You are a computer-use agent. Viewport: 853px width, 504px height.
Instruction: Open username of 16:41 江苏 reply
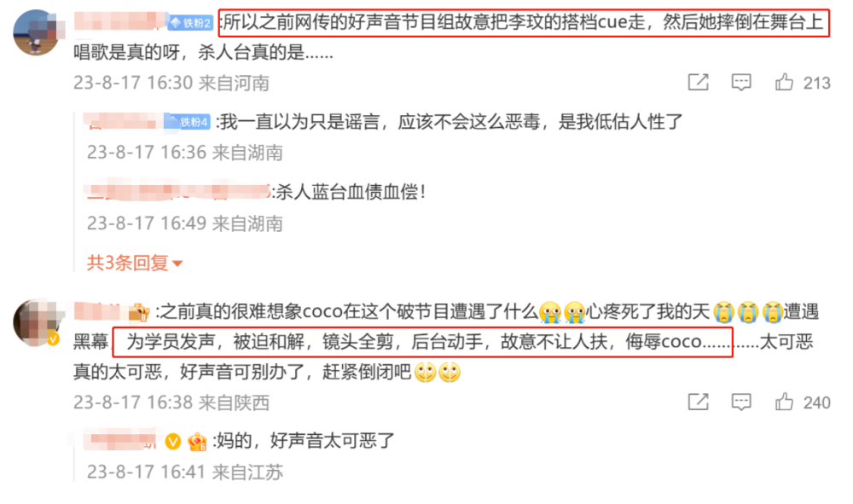pos(122,440)
